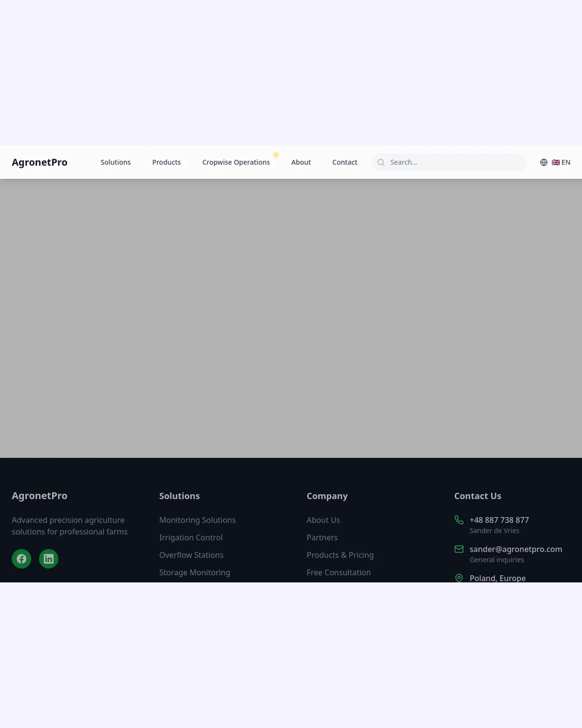Screen dimensions: 582x728
Task: Open the EN language selector
Action: [x=555, y=162]
